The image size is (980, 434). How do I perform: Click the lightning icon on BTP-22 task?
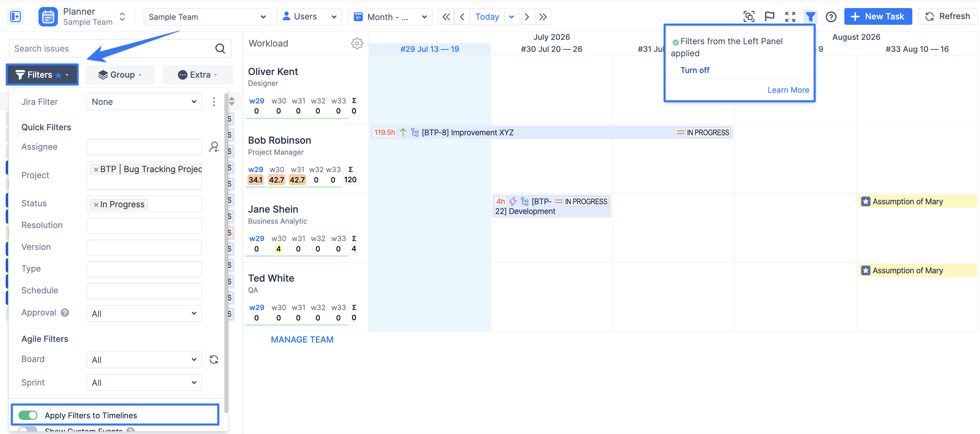pos(512,201)
